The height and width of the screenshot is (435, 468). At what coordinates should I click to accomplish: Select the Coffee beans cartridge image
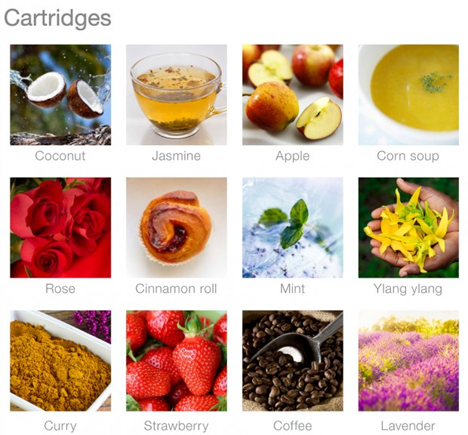[x=292, y=361]
